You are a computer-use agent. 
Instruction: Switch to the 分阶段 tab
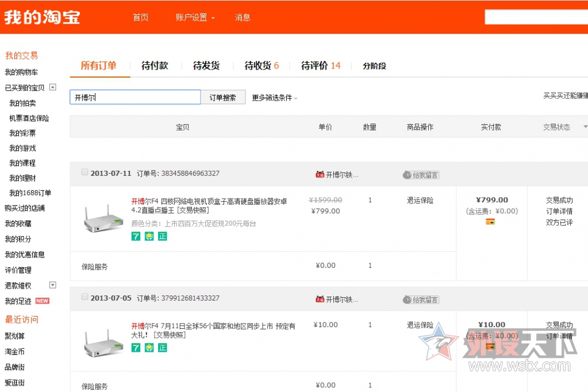374,66
